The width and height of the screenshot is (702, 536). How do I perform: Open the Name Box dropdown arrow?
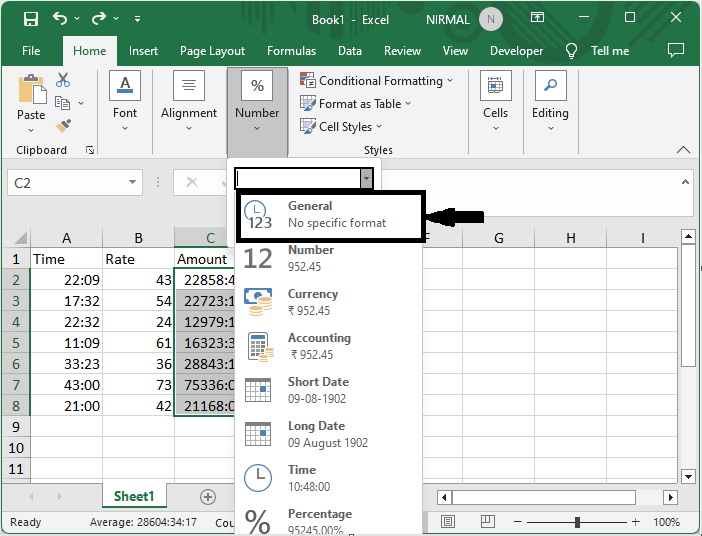[133, 183]
